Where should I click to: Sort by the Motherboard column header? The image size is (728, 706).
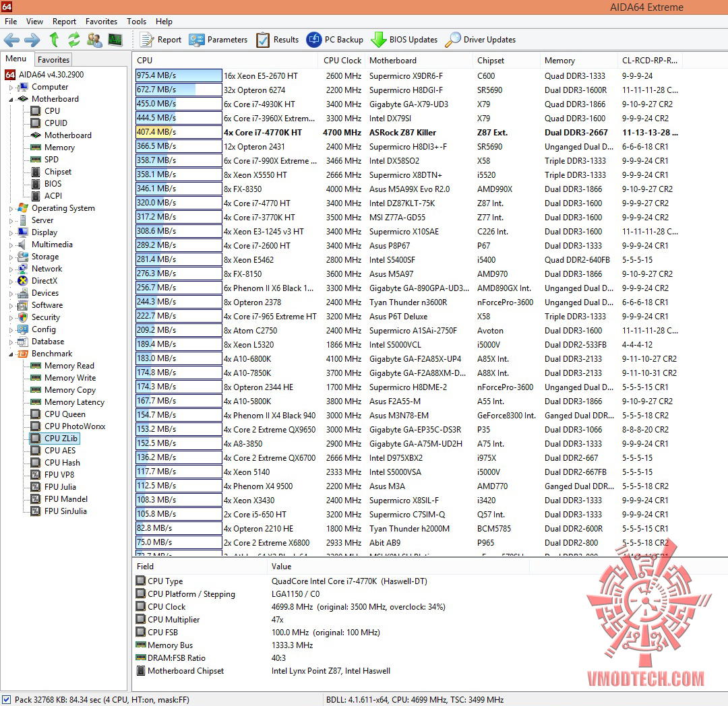coord(419,61)
